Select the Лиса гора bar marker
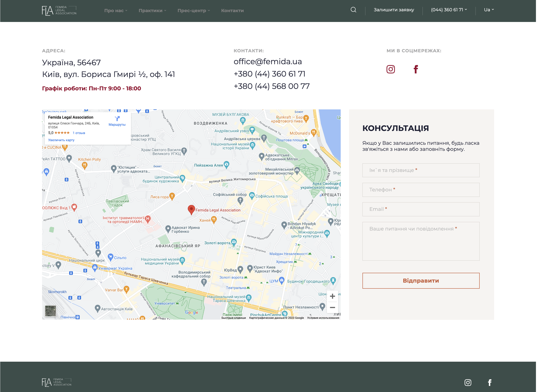This screenshot has width=537, height=392. point(172,196)
